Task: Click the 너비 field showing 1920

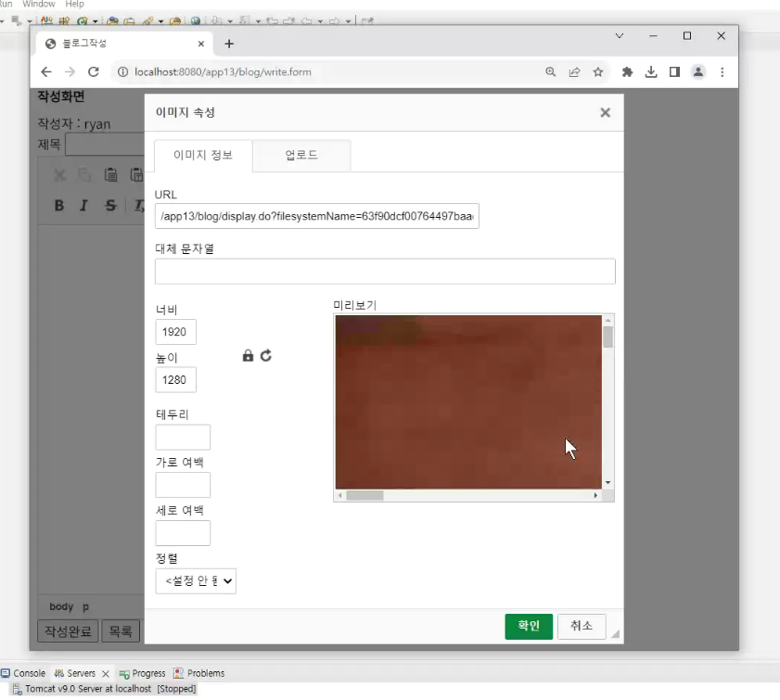Action: (175, 332)
